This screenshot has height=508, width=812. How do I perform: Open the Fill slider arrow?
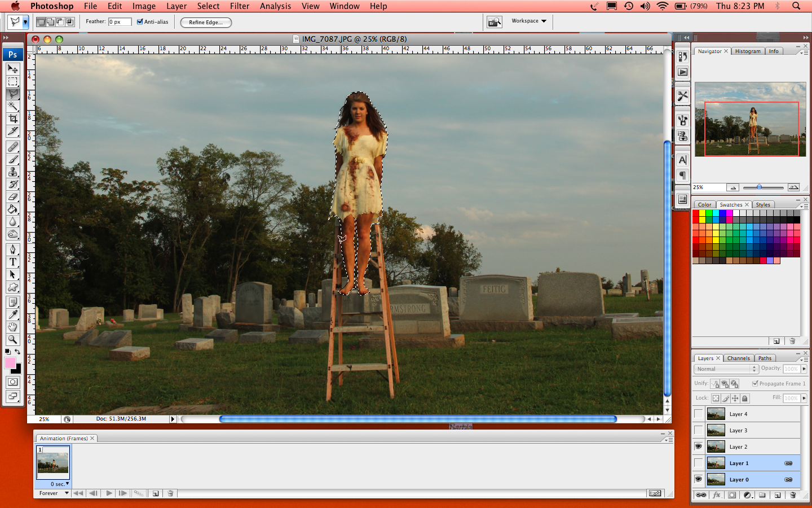804,398
